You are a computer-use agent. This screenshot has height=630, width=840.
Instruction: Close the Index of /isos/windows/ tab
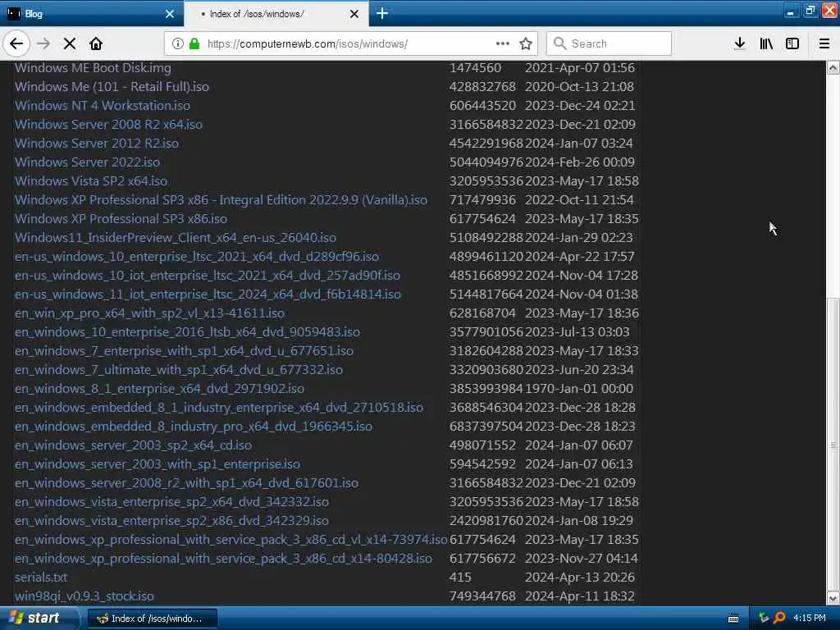pyautogui.click(x=354, y=14)
